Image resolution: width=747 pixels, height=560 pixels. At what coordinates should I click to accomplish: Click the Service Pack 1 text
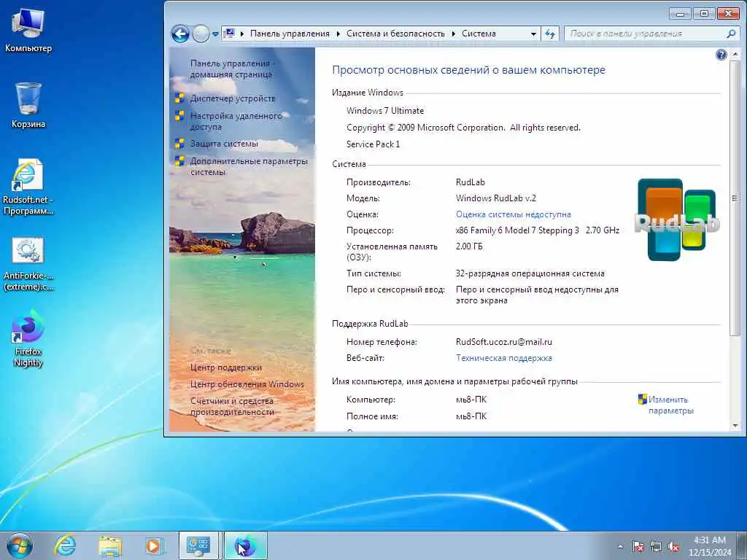(x=373, y=144)
